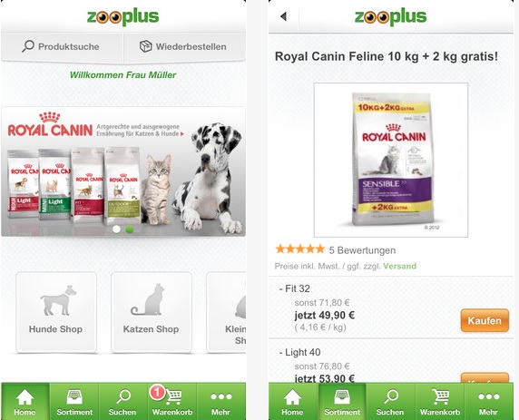This screenshot has width=519, height=420.
Task: Open the Katzen Shop tile
Action: (152, 312)
